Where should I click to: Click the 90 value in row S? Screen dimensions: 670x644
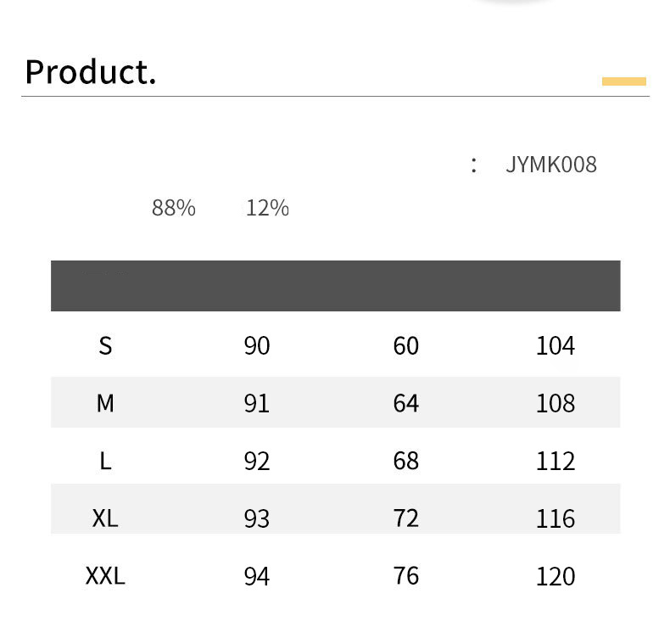256,346
